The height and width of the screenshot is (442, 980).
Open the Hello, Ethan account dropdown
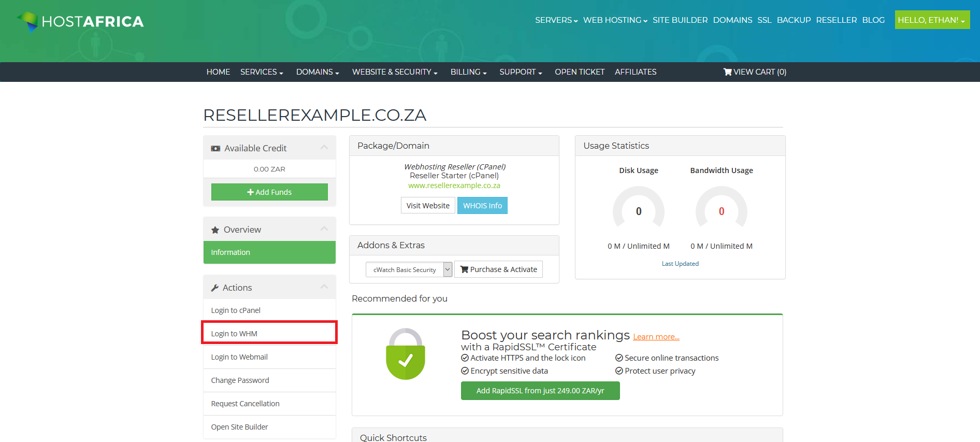[x=932, y=20]
